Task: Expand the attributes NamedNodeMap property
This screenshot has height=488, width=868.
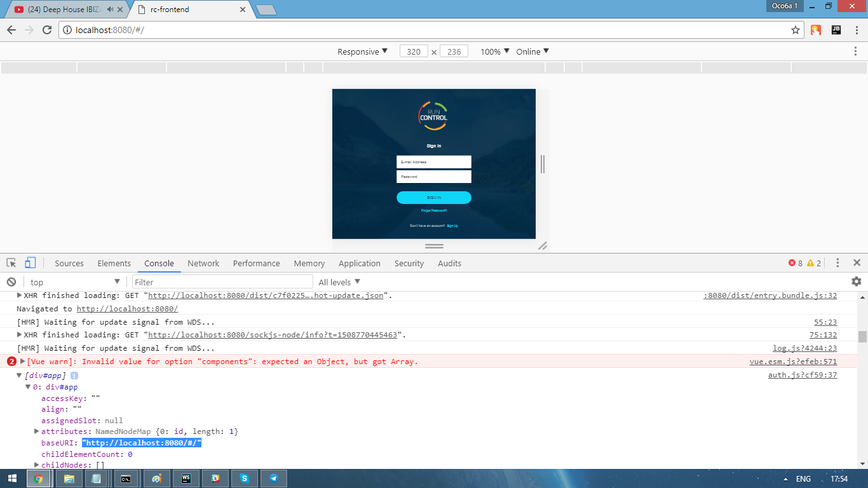Action: (x=37, y=431)
